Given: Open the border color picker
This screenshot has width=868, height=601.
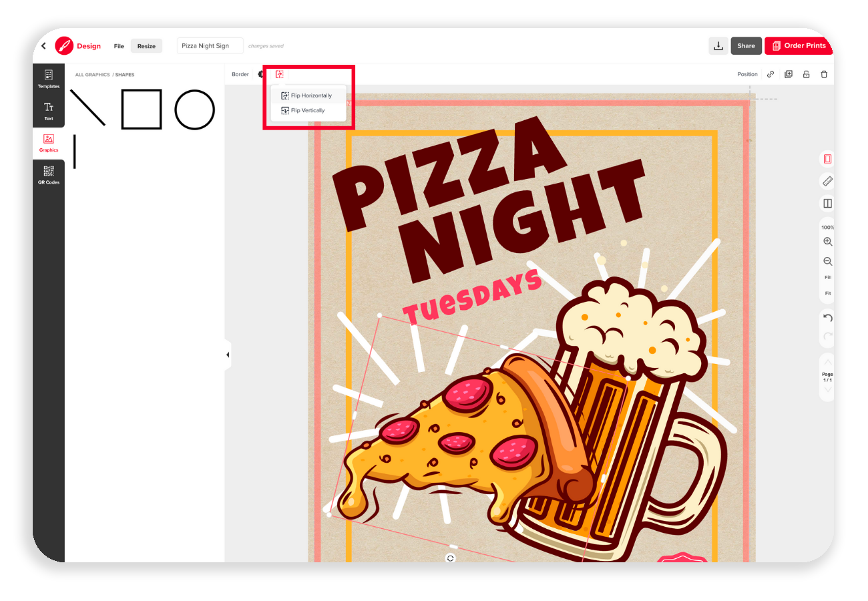Looking at the screenshot, I should tap(260, 74).
